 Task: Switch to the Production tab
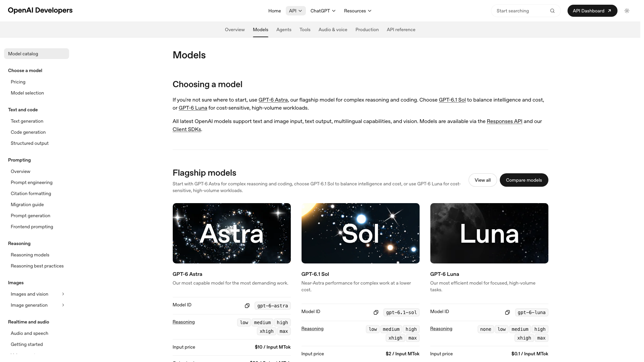pos(367,29)
